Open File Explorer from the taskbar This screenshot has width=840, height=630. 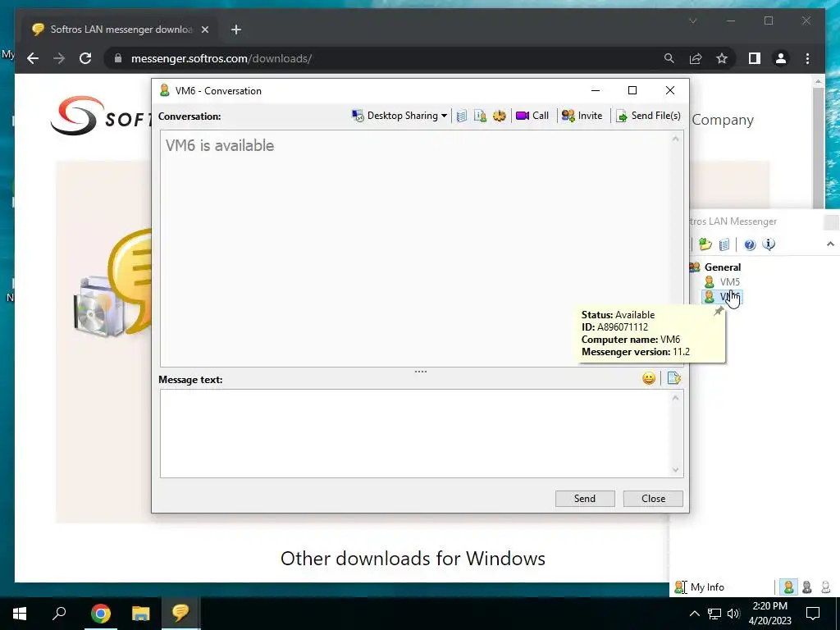coord(140,614)
